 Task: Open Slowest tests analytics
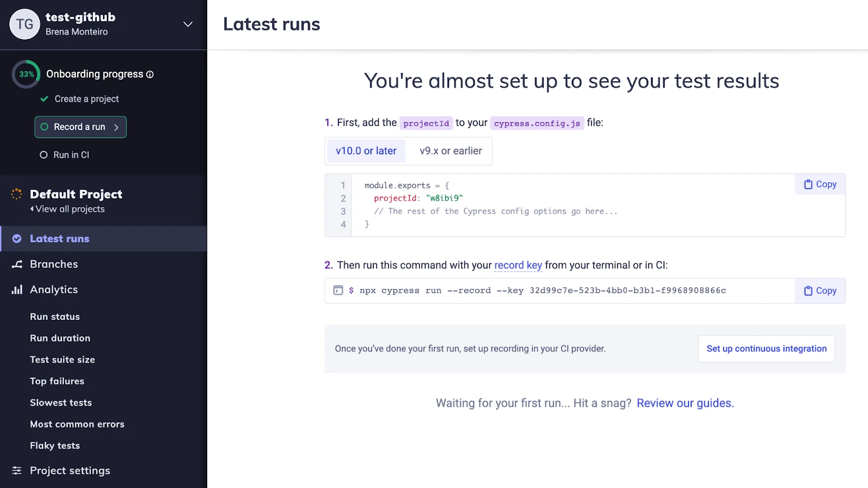click(x=61, y=403)
